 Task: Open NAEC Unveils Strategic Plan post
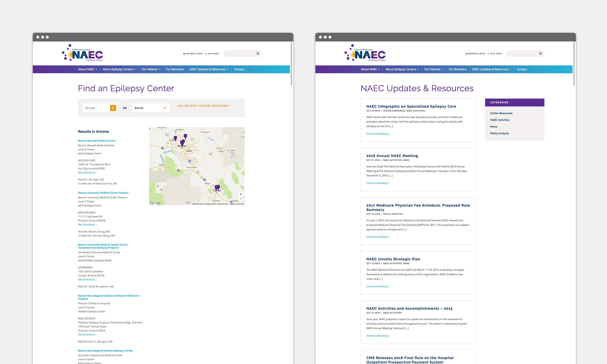point(393,259)
